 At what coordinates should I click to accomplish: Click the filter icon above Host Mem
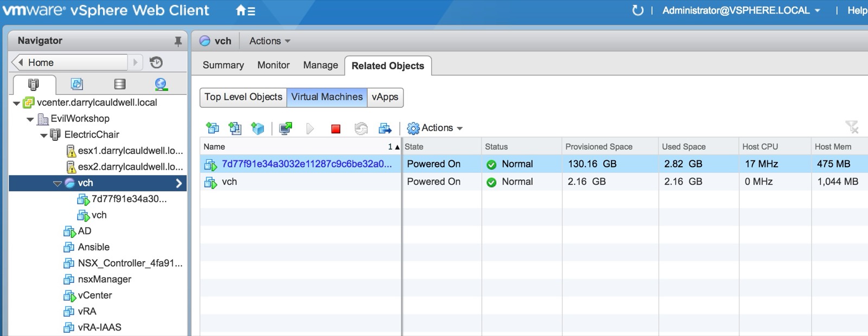(852, 127)
